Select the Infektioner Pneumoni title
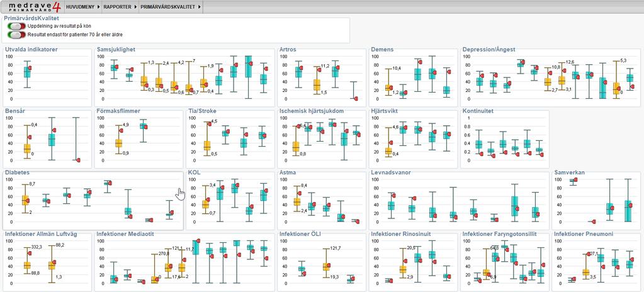The image size is (644, 292). [x=584, y=234]
